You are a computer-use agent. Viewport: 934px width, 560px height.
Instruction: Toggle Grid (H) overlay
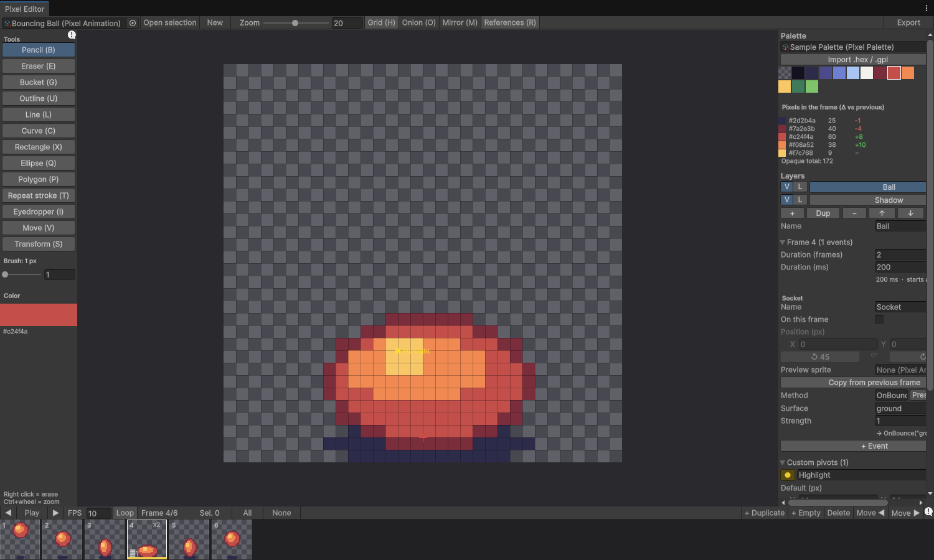[381, 22]
